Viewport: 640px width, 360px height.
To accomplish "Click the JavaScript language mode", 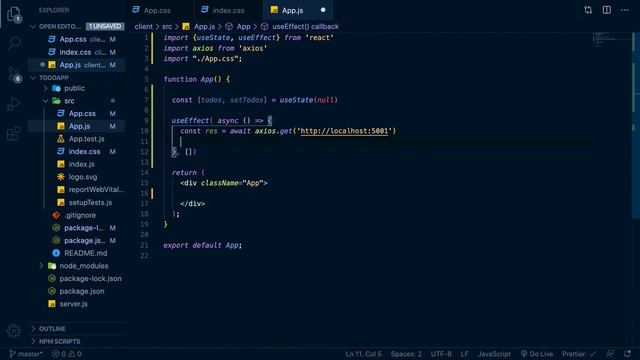I will pyautogui.click(x=494, y=354).
